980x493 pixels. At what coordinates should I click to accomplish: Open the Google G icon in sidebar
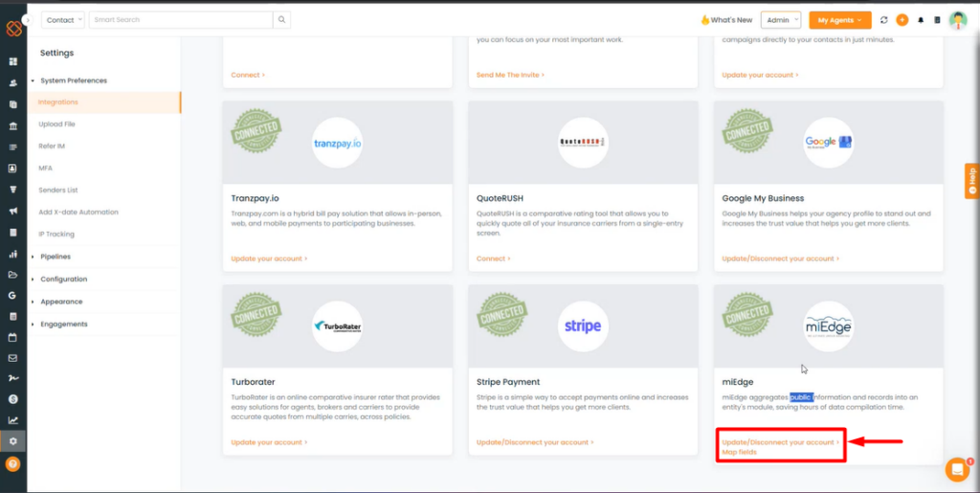point(13,296)
